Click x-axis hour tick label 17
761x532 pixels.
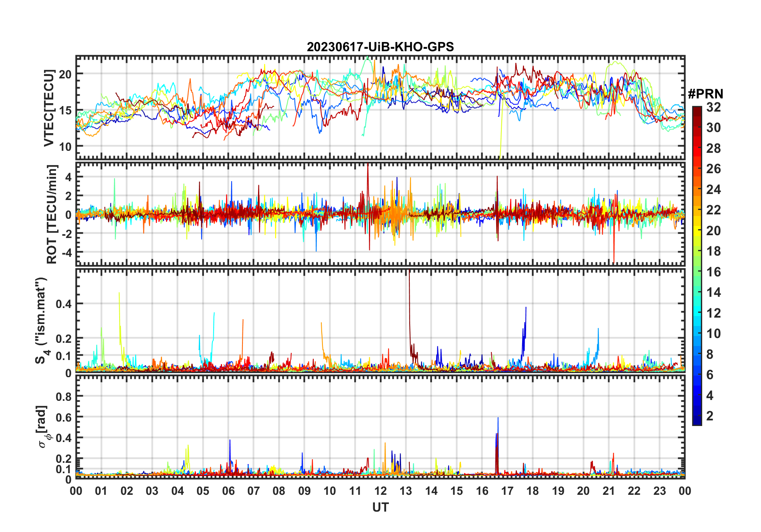(507, 491)
